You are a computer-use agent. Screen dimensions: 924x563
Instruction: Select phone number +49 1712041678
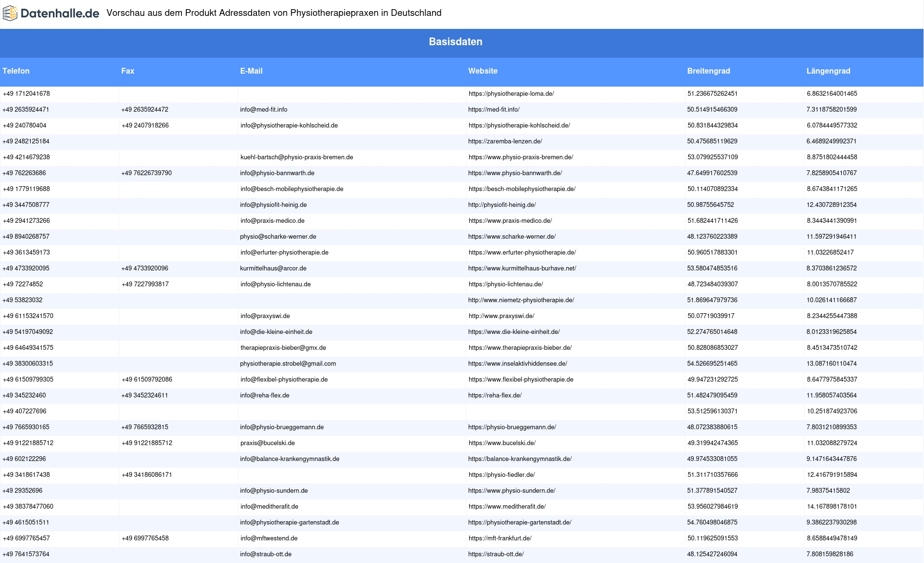click(26, 94)
